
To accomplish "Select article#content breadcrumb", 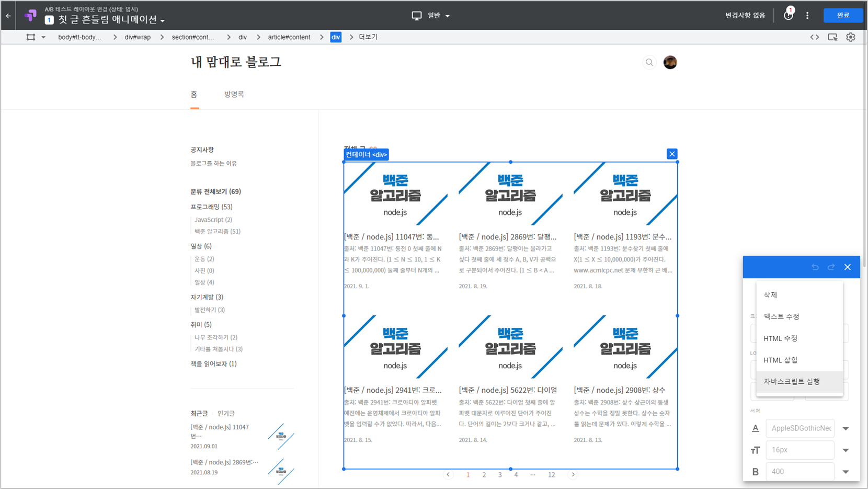I will tap(289, 37).
